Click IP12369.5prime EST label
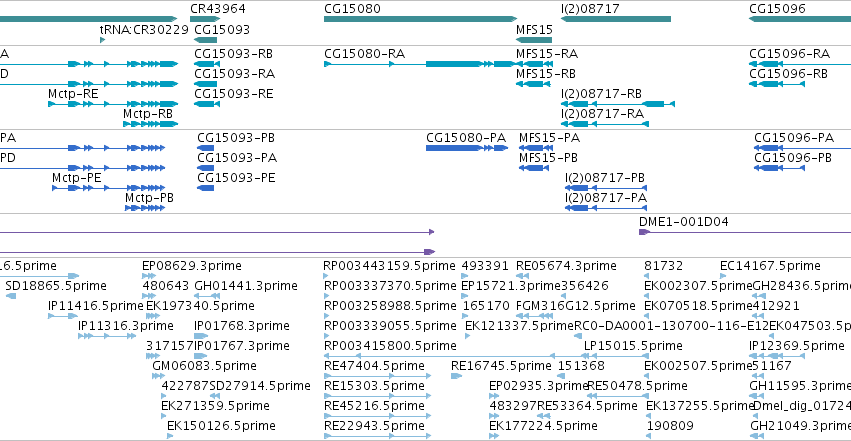 797,346
